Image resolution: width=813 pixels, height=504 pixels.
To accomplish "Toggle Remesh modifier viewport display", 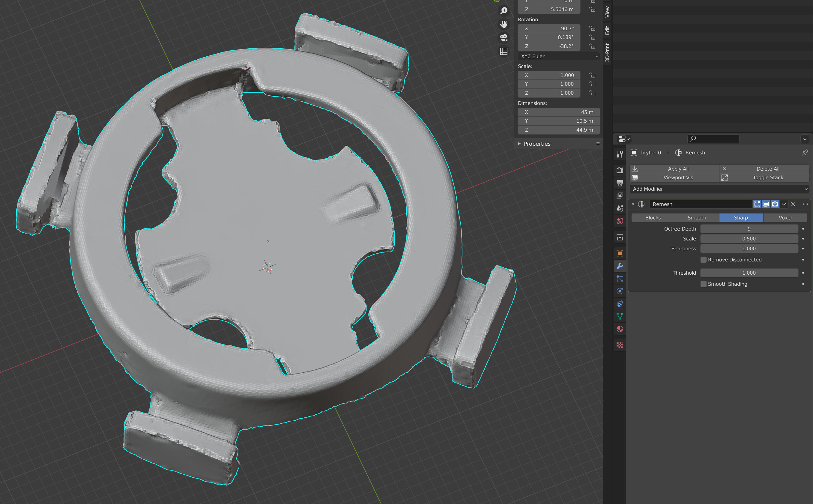I will click(x=766, y=204).
